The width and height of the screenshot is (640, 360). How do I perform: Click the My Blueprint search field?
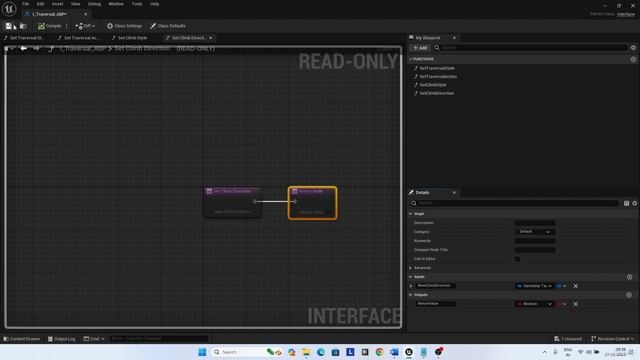click(531, 48)
